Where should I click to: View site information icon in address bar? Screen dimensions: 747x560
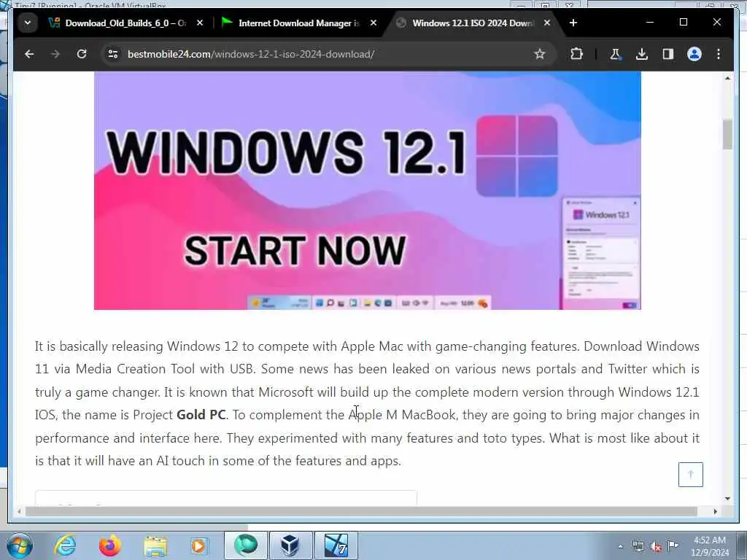113,54
